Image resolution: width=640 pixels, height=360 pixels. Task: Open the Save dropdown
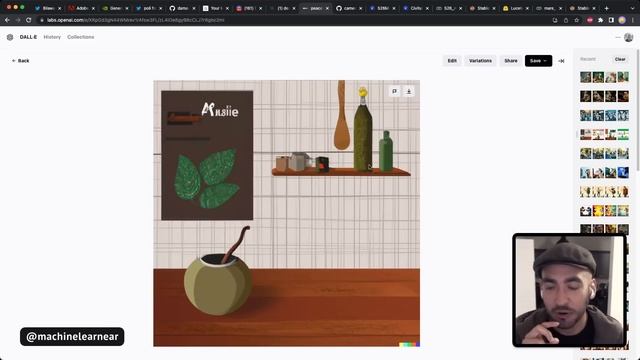point(538,61)
